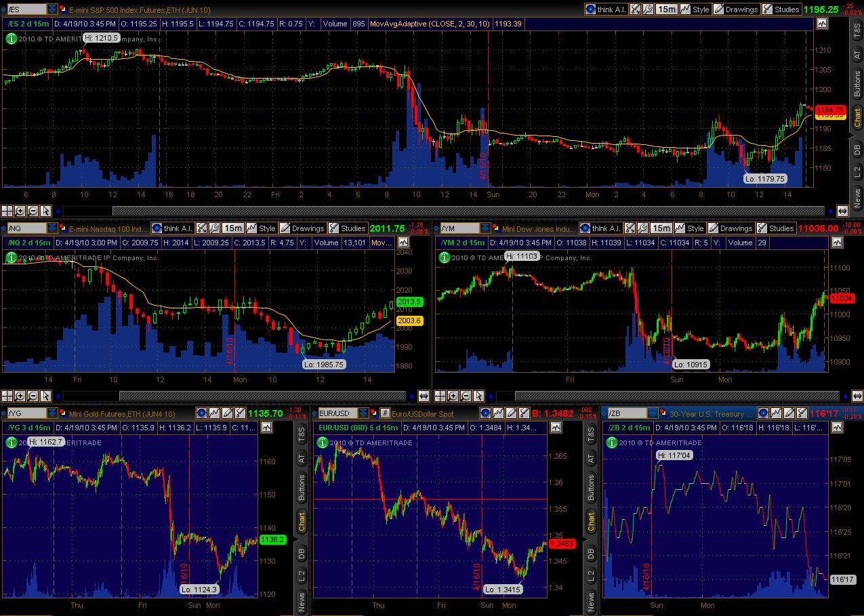Click the Style line-chart icon on the EUR/USD toolbar
The image size is (864, 616).
point(497,413)
